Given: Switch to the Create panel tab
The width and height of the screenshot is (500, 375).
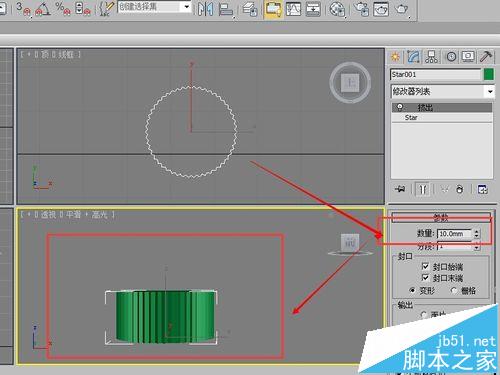Looking at the screenshot, I should 395,57.
